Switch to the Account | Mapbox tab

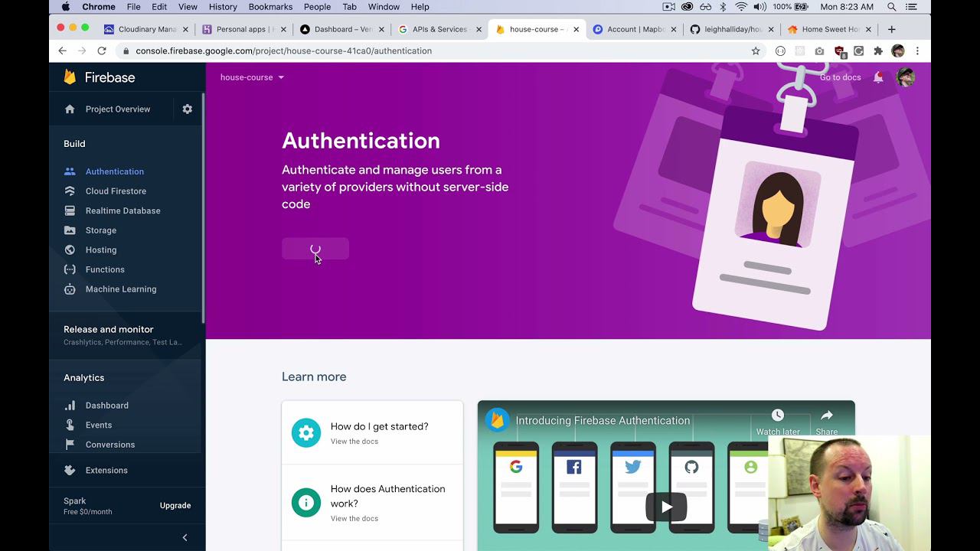coord(635,29)
